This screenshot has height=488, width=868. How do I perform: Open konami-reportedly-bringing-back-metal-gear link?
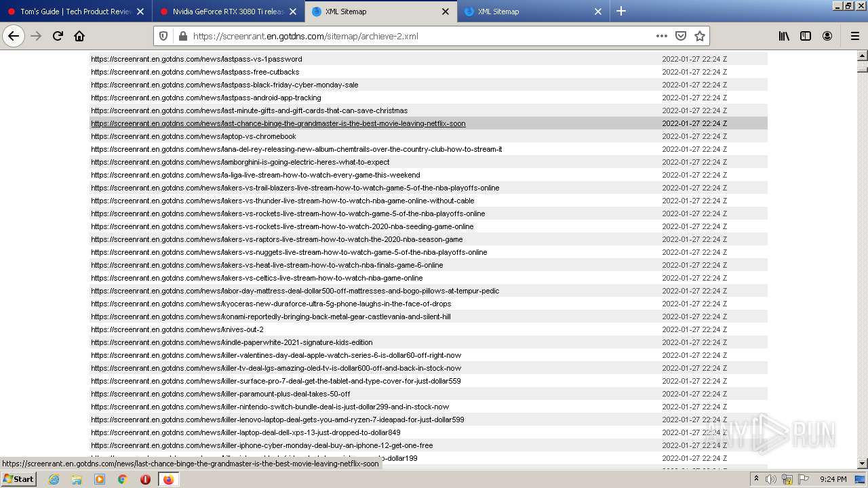pos(271,317)
